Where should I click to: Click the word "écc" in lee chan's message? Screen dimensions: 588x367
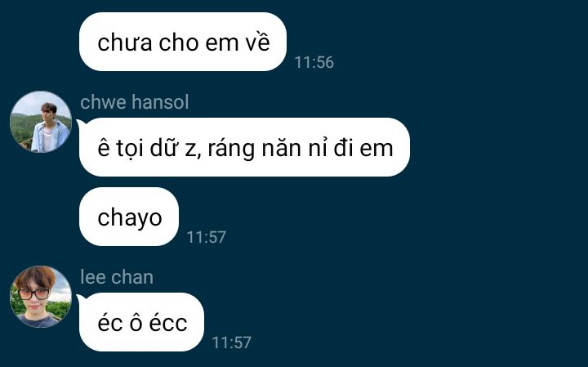click(x=168, y=322)
